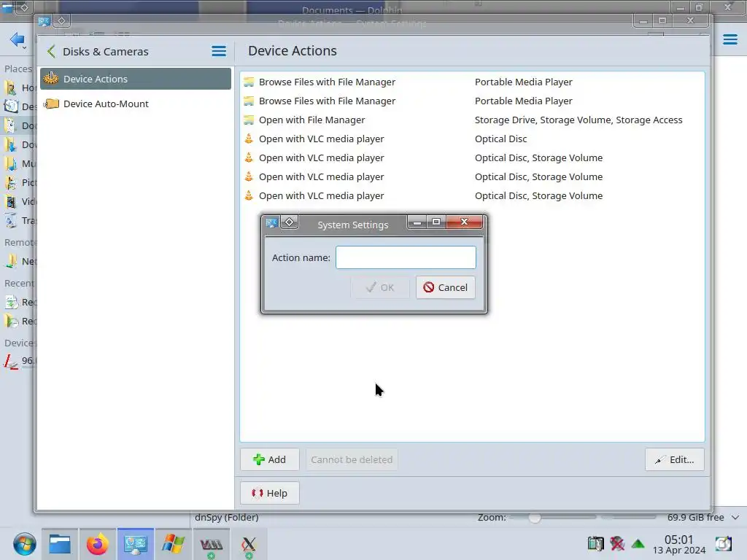Image resolution: width=747 pixels, height=560 pixels.
Task: Click the dialog's window menu icon
Action: tap(271, 223)
